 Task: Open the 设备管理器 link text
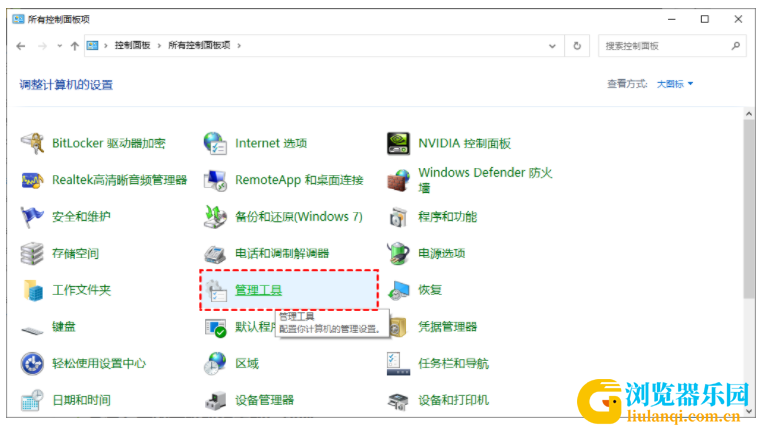(264, 400)
